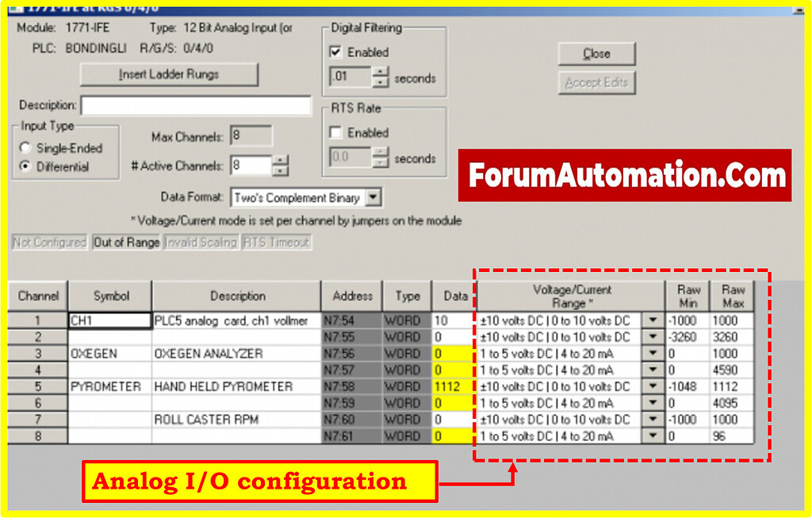Edit the CH1 symbol cell
The height and width of the screenshot is (518, 812).
(109, 320)
